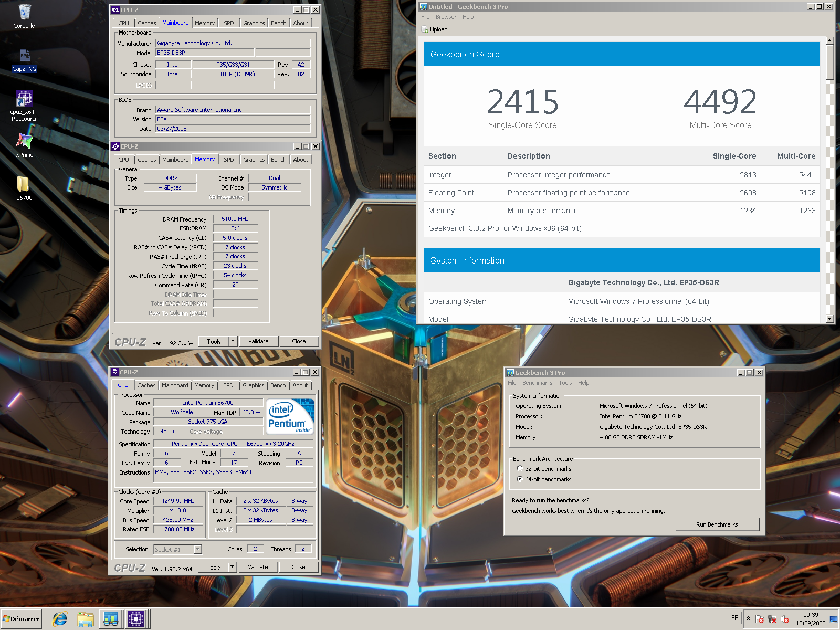This screenshot has height=630, width=840.
Task: Switch to the CPU-Z taskbar icon
Action: click(136, 619)
